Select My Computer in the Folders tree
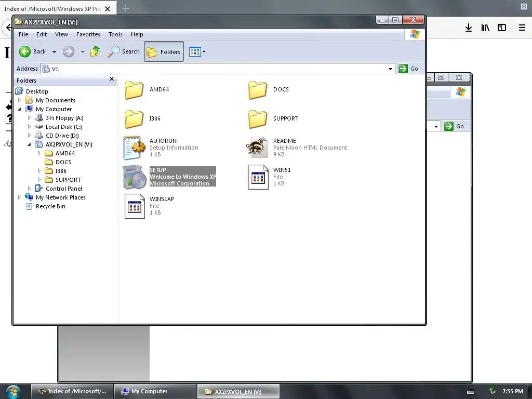 54,109
